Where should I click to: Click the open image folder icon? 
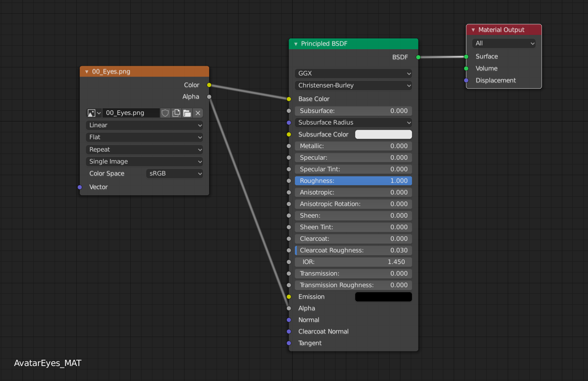(x=187, y=113)
